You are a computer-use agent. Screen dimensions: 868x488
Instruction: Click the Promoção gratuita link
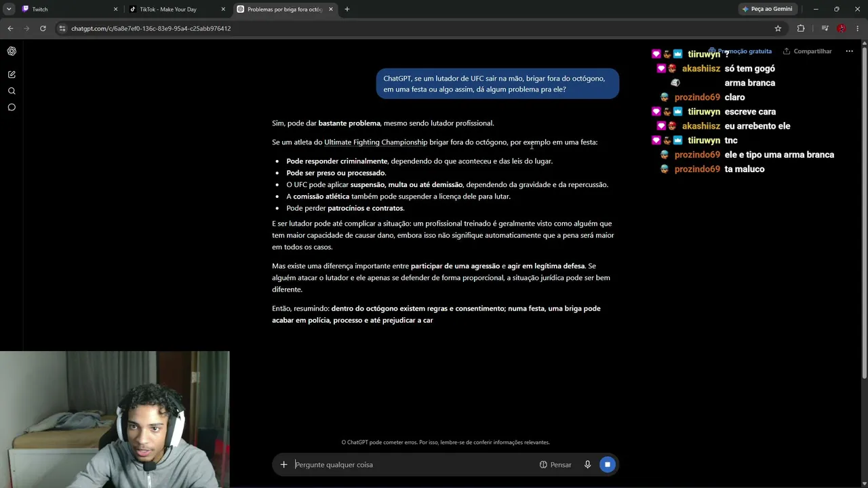click(x=740, y=51)
